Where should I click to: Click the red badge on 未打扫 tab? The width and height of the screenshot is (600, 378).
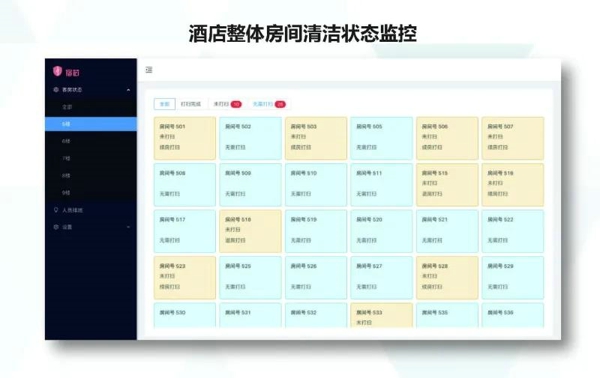(236, 104)
